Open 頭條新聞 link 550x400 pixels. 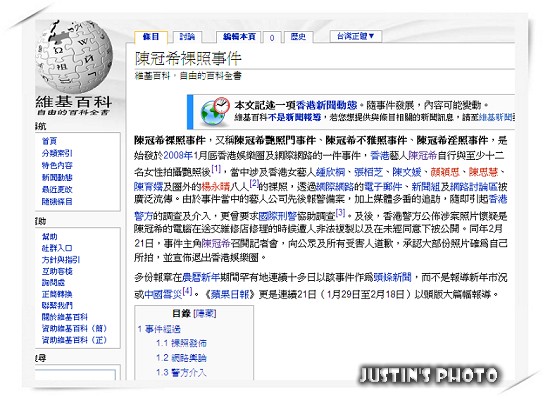pos(393,277)
